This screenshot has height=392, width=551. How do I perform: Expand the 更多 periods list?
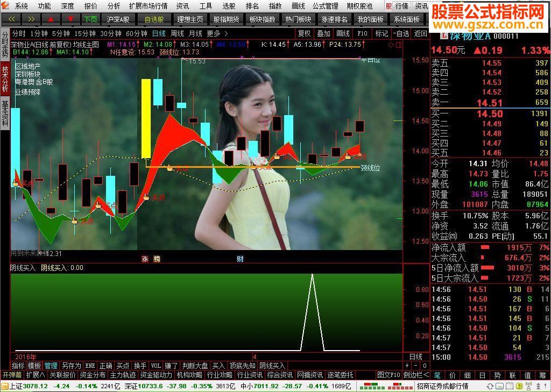click(x=217, y=33)
